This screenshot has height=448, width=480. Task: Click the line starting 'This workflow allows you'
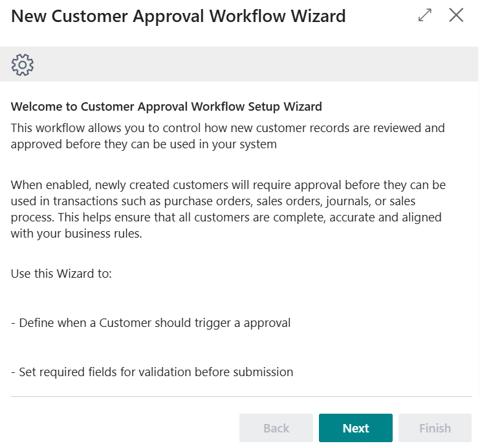pos(228,128)
